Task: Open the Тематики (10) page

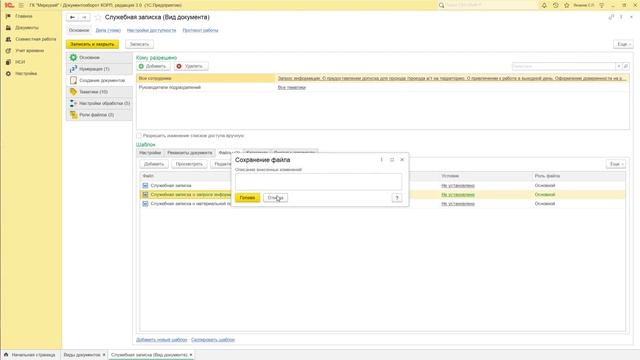Action: pos(99,92)
